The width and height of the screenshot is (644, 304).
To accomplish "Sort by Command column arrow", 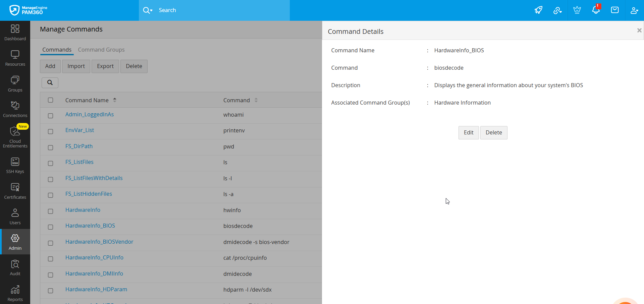I will (x=256, y=100).
